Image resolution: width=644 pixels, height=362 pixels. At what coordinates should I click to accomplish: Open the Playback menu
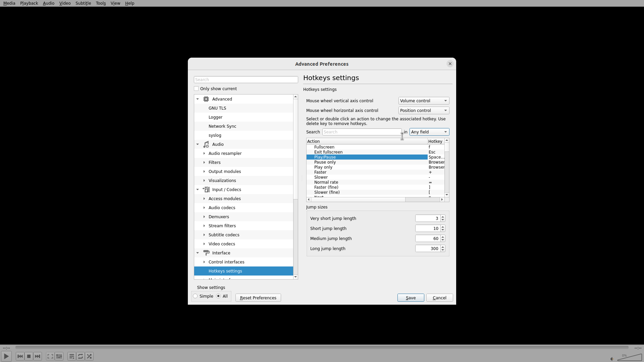29,3
